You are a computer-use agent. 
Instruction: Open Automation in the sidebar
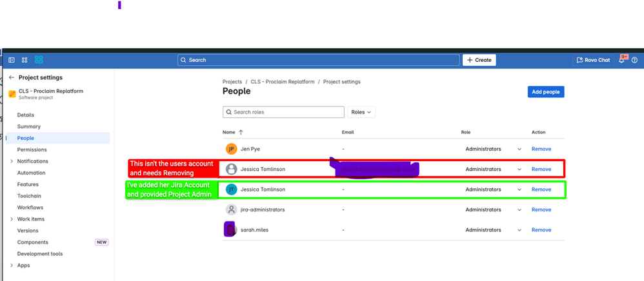pyautogui.click(x=31, y=173)
